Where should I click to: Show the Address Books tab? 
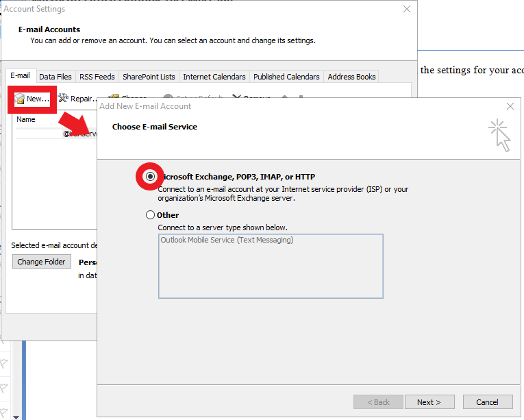[x=351, y=77]
